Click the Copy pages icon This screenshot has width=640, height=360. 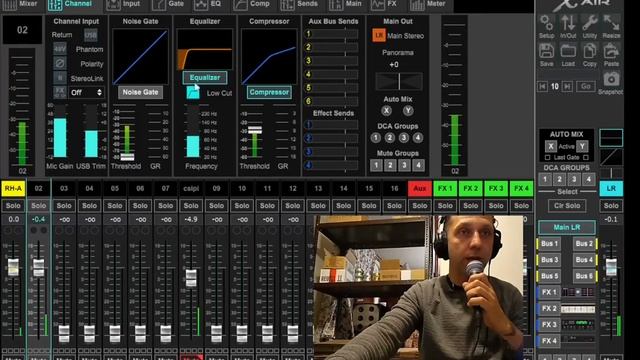click(590, 51)
